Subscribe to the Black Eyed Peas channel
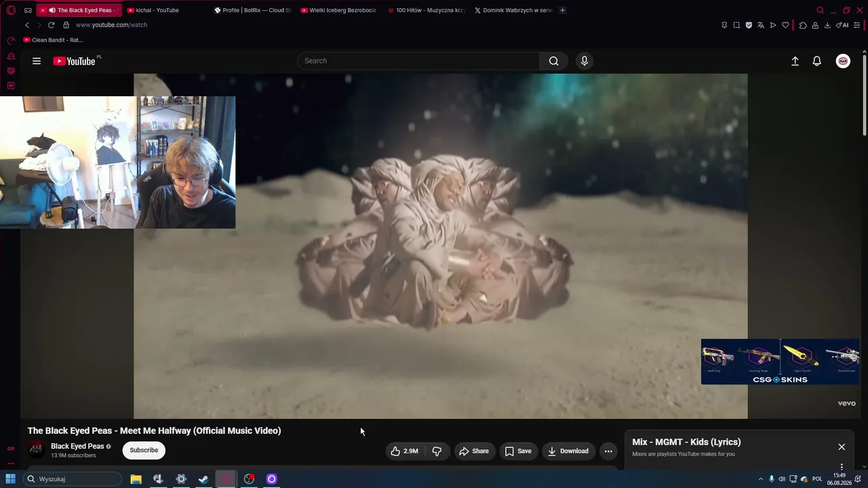Screen dimensions: 868x488 pos(144,450)
